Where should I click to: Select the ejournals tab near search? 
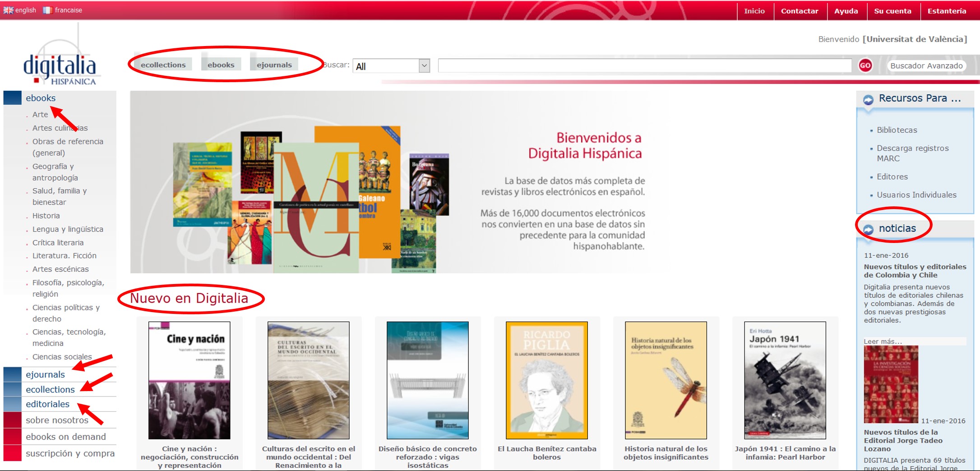click(274, 65)
